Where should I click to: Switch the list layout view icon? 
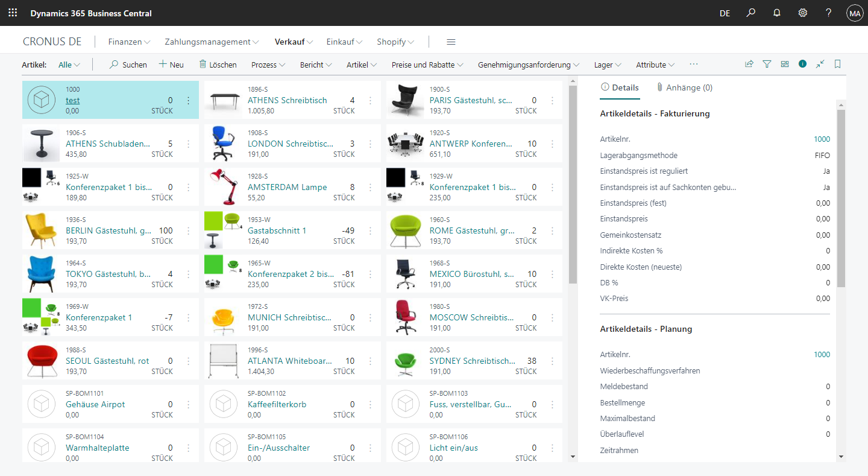click(785, 64)
